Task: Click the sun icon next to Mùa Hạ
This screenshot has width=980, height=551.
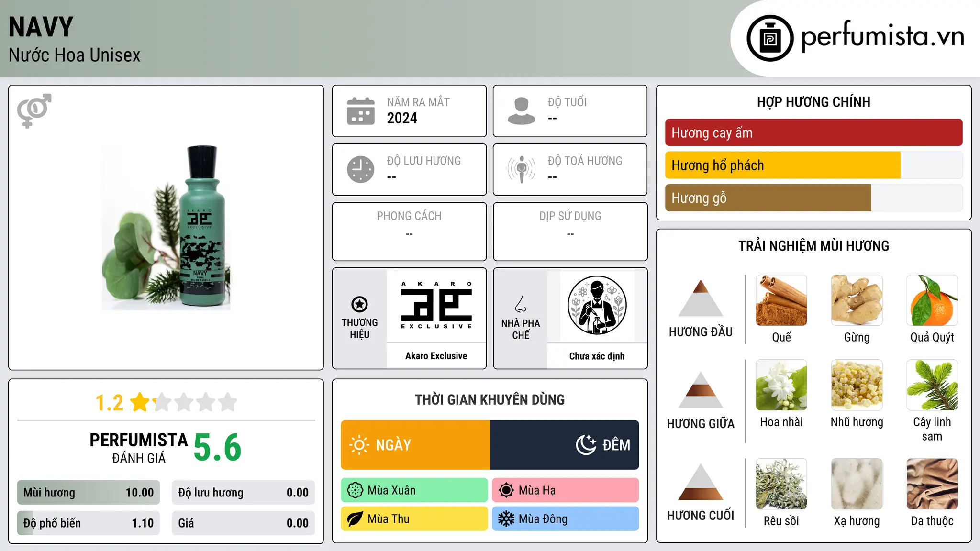Action: point(506,490)
